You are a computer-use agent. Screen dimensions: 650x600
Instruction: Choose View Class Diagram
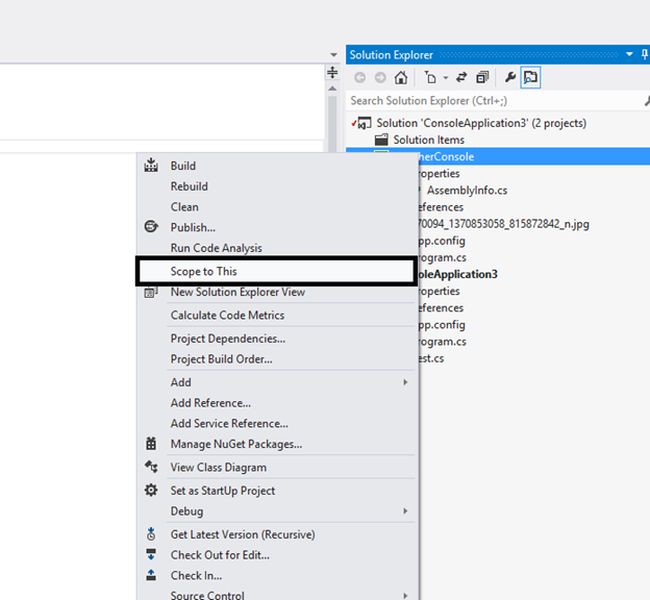point(277,467)
